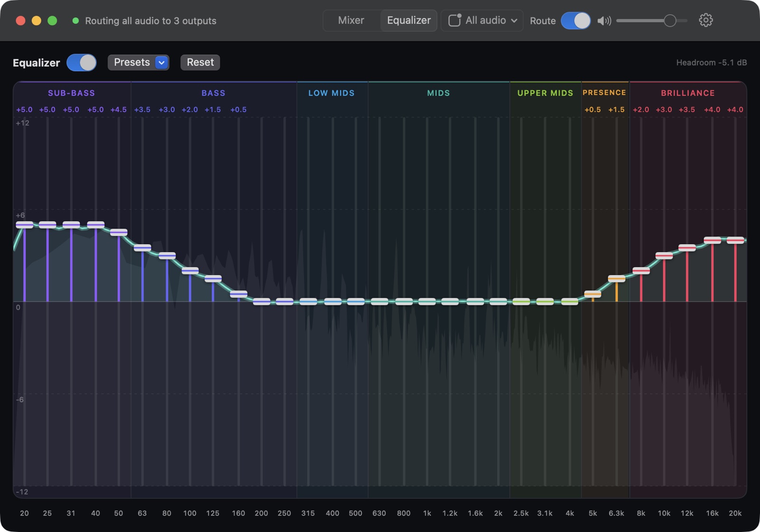Select the 10k band handle
This screenshot has height=532, width=760.
pos(664,256)
